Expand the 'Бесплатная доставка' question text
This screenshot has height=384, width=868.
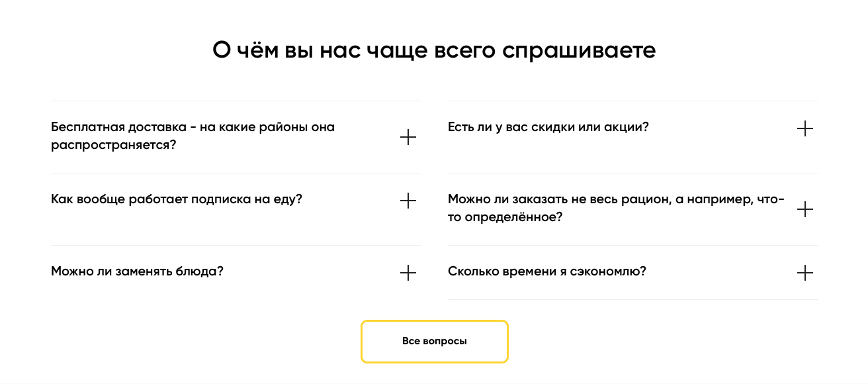pyautogui.click(x=193, y=127)
